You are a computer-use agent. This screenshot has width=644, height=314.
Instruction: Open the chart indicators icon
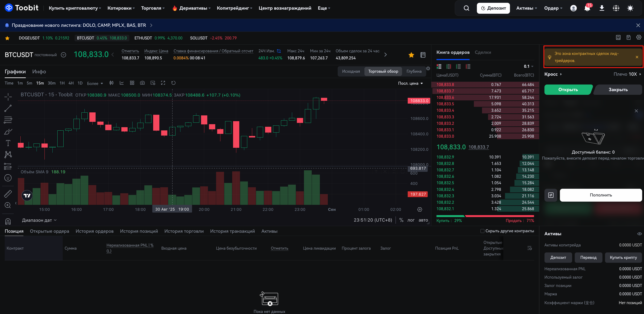(x=122, y=83)
